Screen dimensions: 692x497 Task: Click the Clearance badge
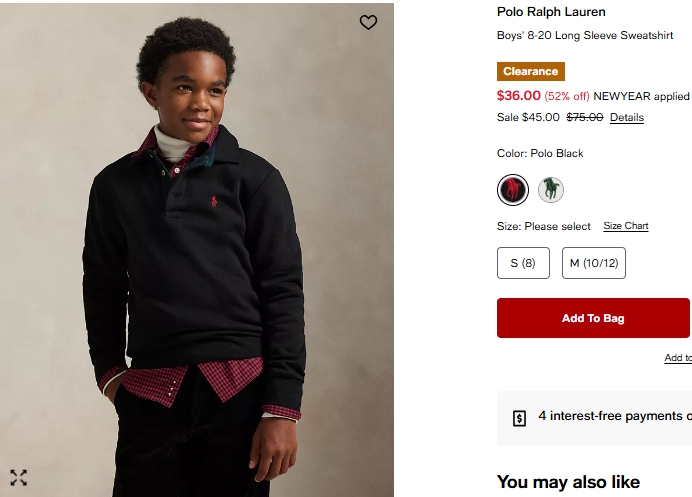click(x=530, y=72)
